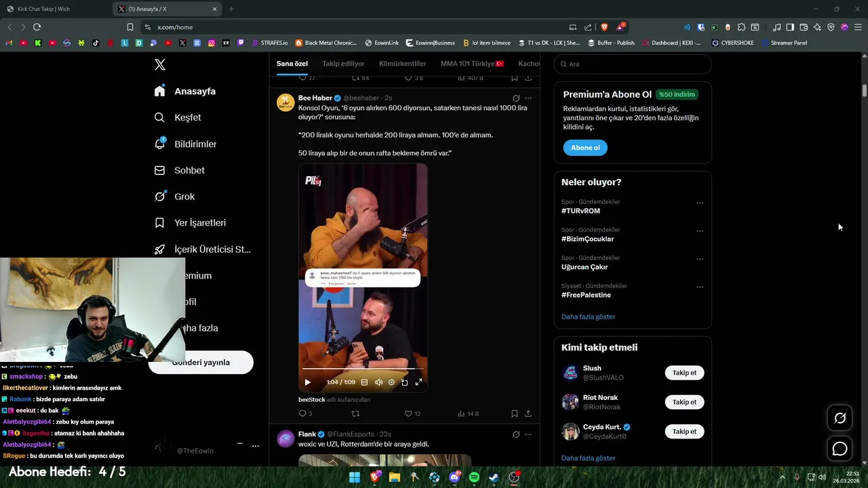Open the STRAFES.io bookmark
The width and height of the screenshot is (868, 488).
(x=269, y=43)
